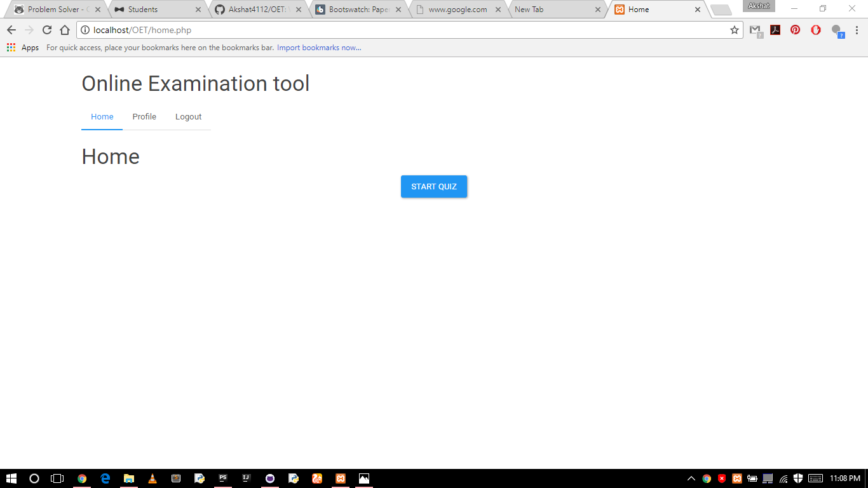This screenshot has height=488, width=868.
Task: Close the Bootswatch: Paper tab
Action: 398,10
